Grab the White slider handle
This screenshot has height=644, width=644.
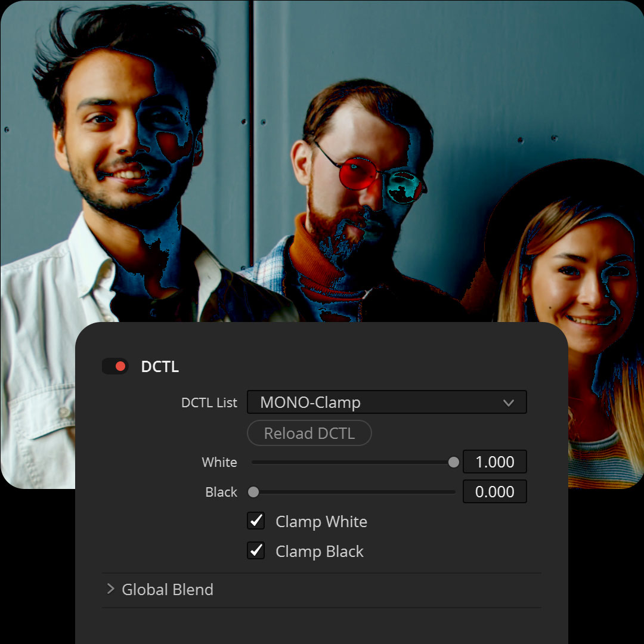454,462
